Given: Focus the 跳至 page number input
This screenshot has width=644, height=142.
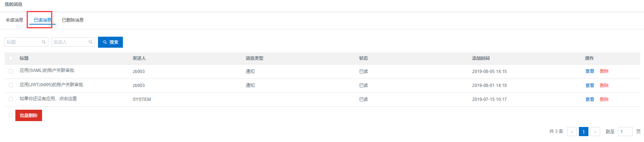Looking at the screenshot, I should point(625,131).
